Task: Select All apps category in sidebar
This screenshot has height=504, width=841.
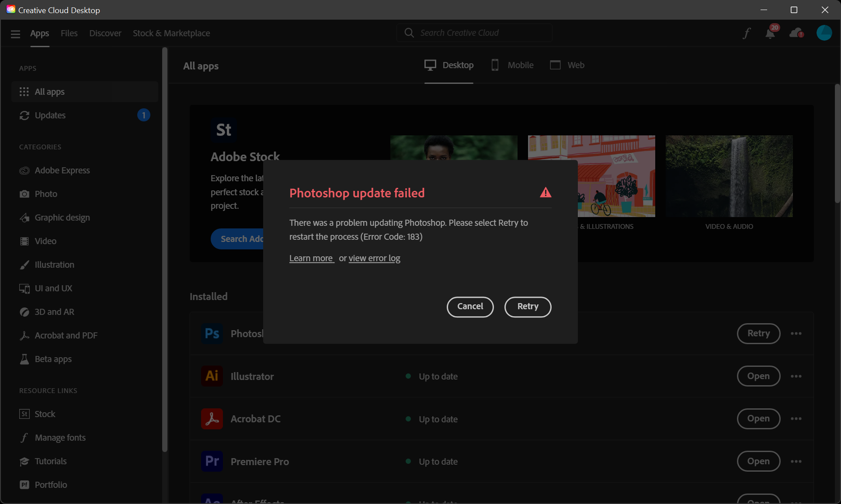Action: point(50,91)
